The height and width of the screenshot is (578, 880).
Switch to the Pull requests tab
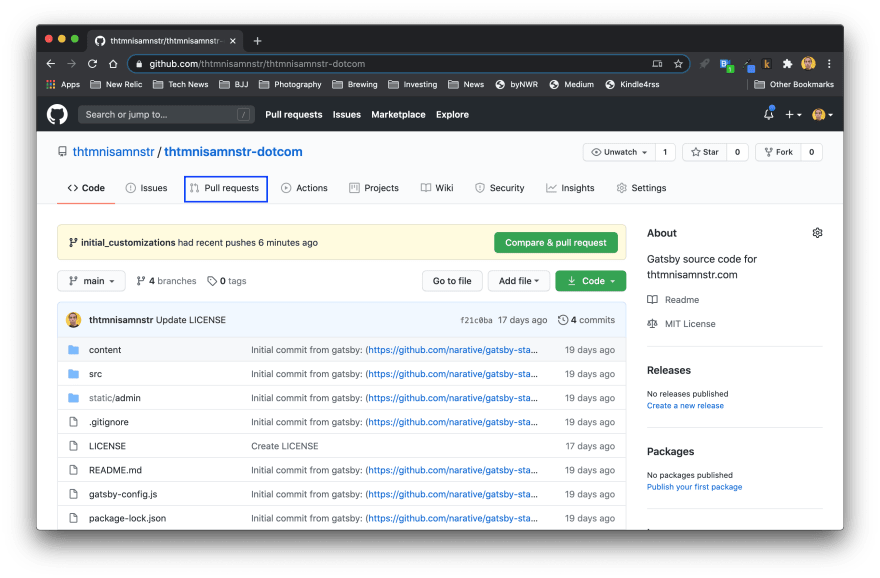click(225, 188)
